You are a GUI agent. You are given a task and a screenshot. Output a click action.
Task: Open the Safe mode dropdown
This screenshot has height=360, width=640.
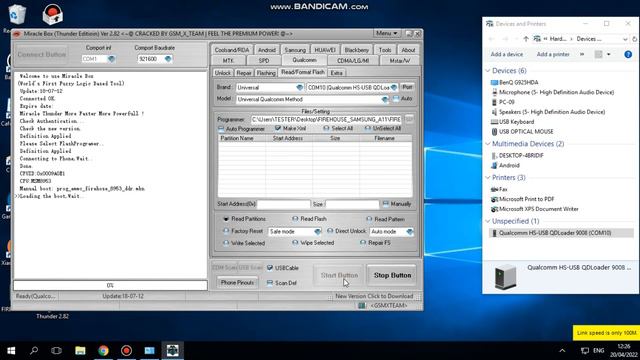[317, 231]
